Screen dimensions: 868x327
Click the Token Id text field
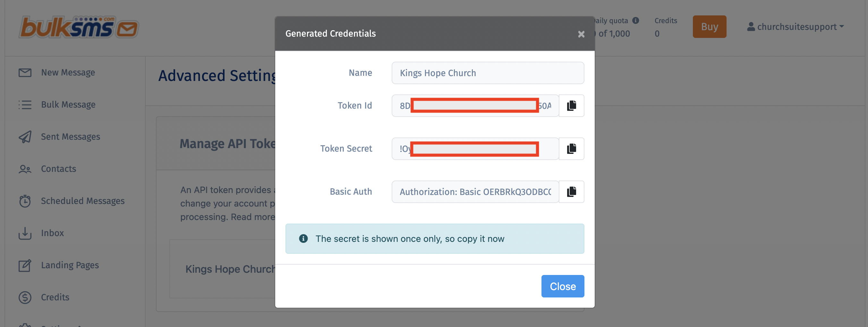coord(475,106)
